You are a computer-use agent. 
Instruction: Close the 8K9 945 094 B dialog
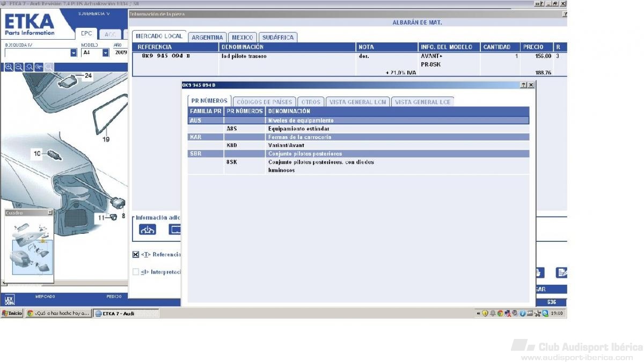531,85
